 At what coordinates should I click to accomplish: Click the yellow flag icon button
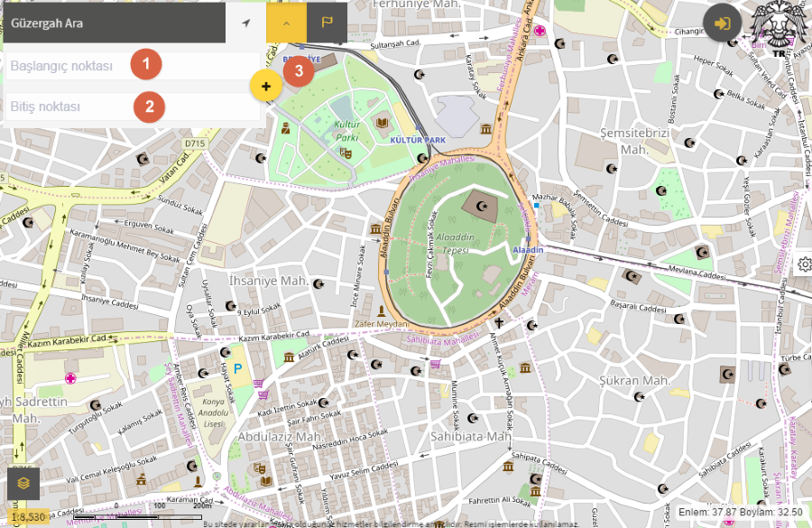click(x=327, y=23)
